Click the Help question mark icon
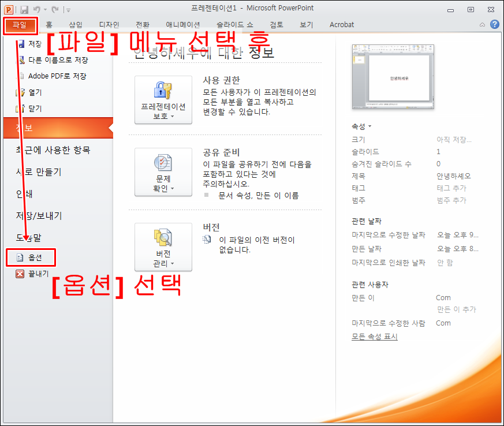Viewport: 504px width, 426px height. pos(495,24)
